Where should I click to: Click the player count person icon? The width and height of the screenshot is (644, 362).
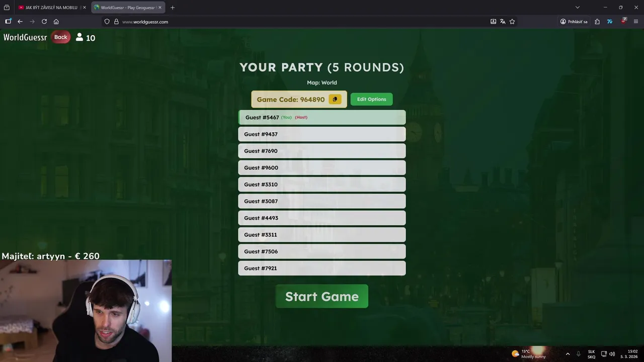point(79,37)
